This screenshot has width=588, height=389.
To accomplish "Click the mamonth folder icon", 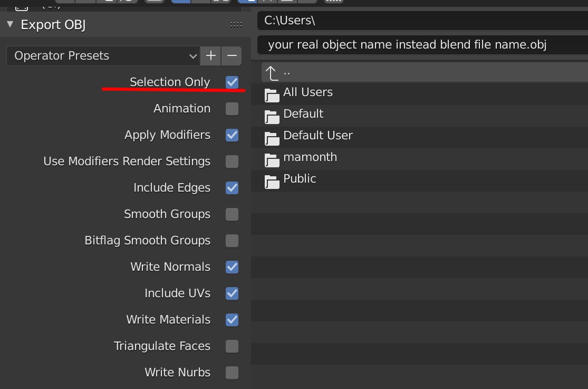I will 272,160.
